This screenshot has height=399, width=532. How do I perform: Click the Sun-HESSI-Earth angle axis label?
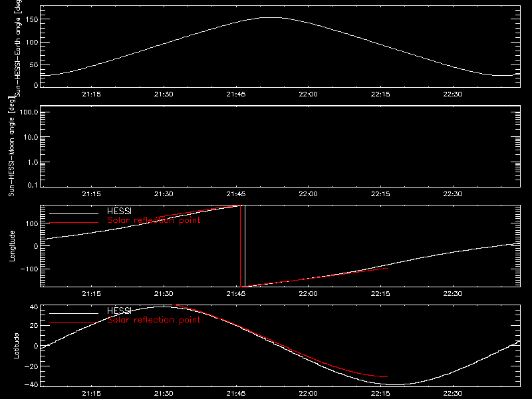(18, 49)
